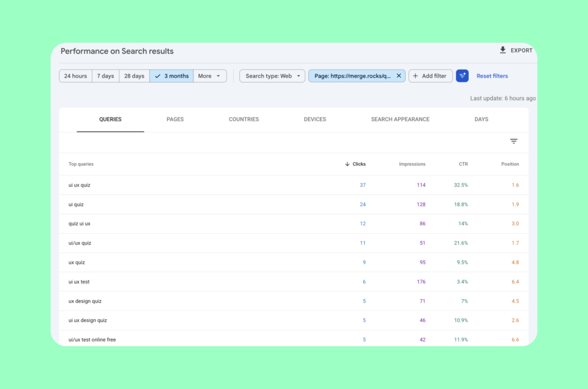
Task: Open the table filter rows icon
Action: (x=514, y=141)
